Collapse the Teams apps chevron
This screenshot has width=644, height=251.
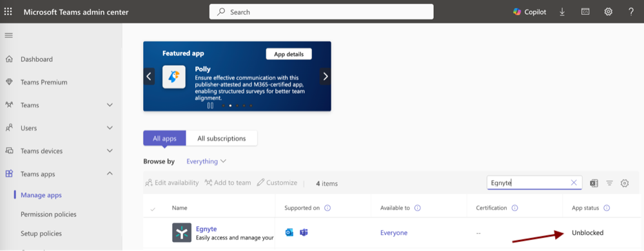110,174
